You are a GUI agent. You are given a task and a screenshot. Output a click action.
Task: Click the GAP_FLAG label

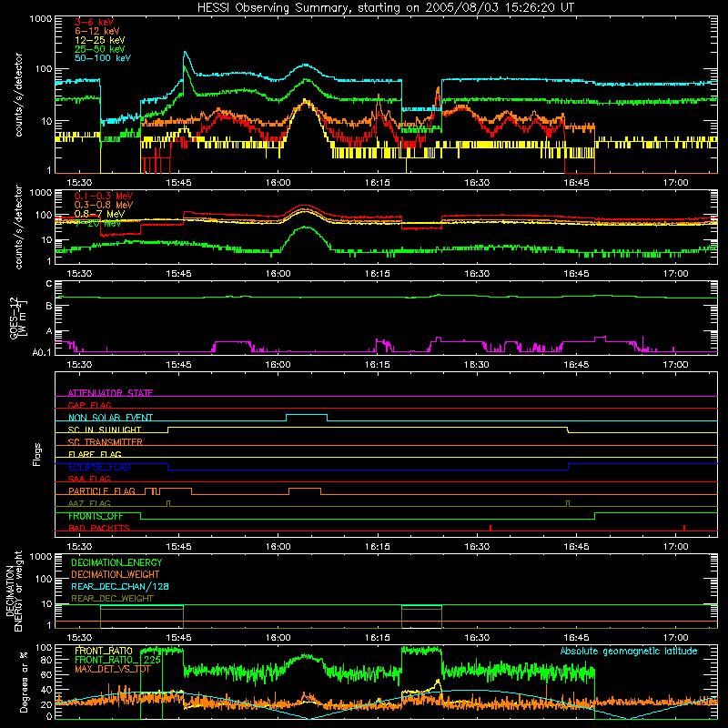pos(90,405)
